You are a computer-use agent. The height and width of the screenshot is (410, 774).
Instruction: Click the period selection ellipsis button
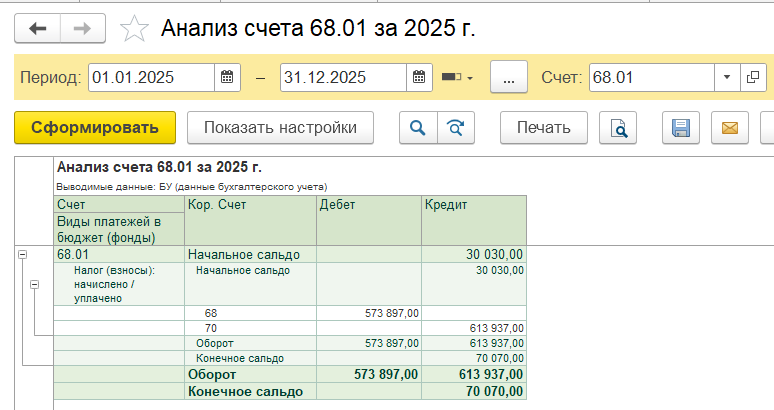508,77
